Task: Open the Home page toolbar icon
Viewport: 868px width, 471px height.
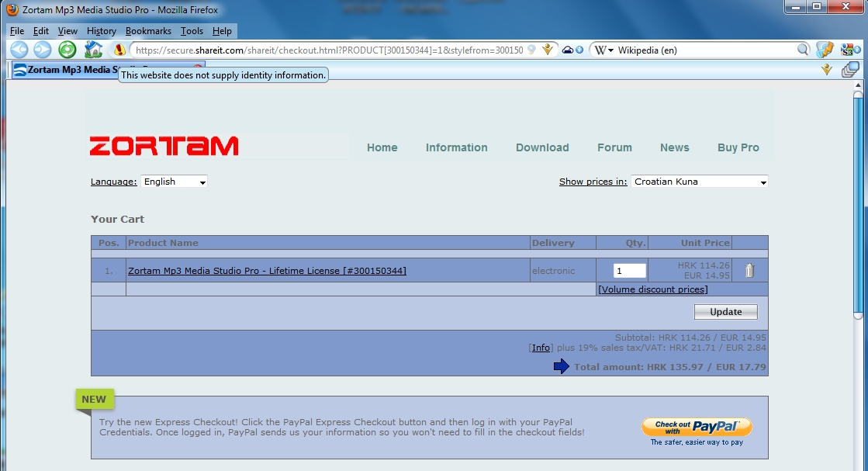Action: click(x=93, y=50)
